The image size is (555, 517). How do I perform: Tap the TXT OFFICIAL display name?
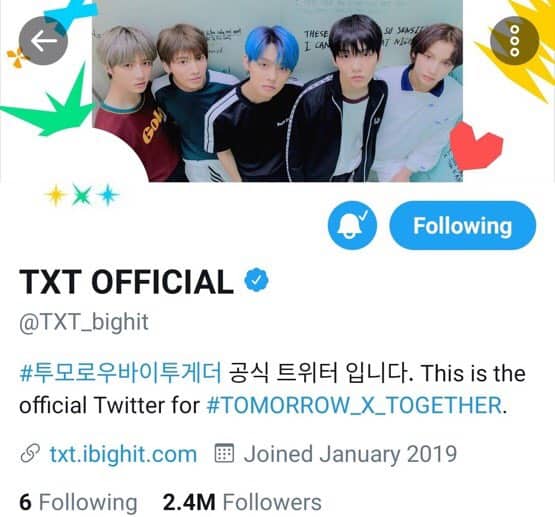click(126, 282)
